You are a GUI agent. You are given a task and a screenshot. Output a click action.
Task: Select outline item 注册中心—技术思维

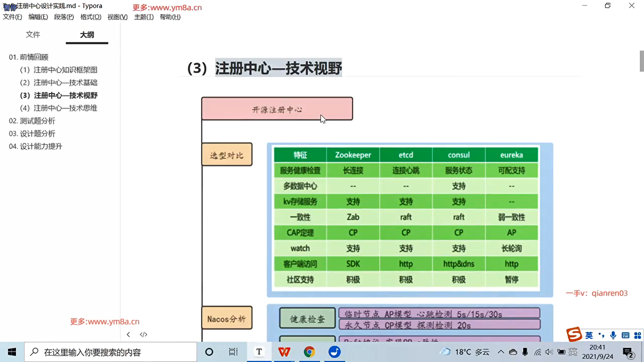(59, 108)
